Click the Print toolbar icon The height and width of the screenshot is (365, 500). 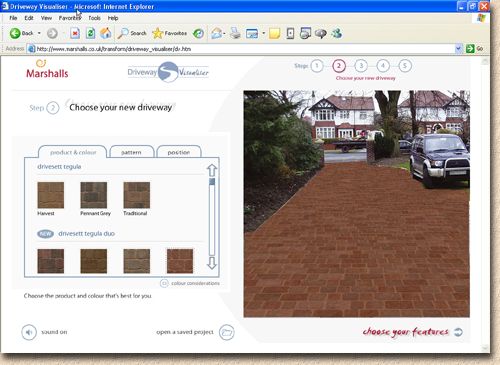pyautogui.click(x=235, y=33)
